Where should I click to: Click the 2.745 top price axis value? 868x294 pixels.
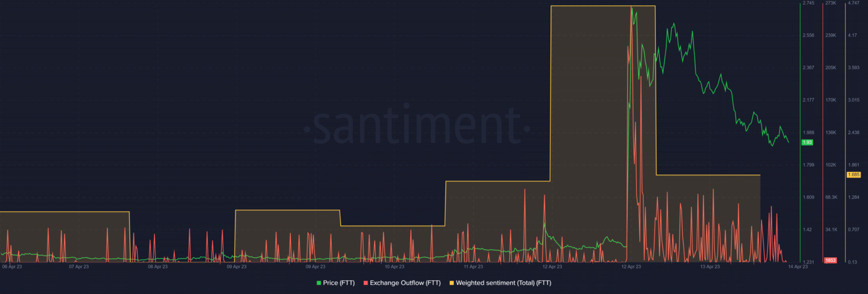click(x=808, y=3)
